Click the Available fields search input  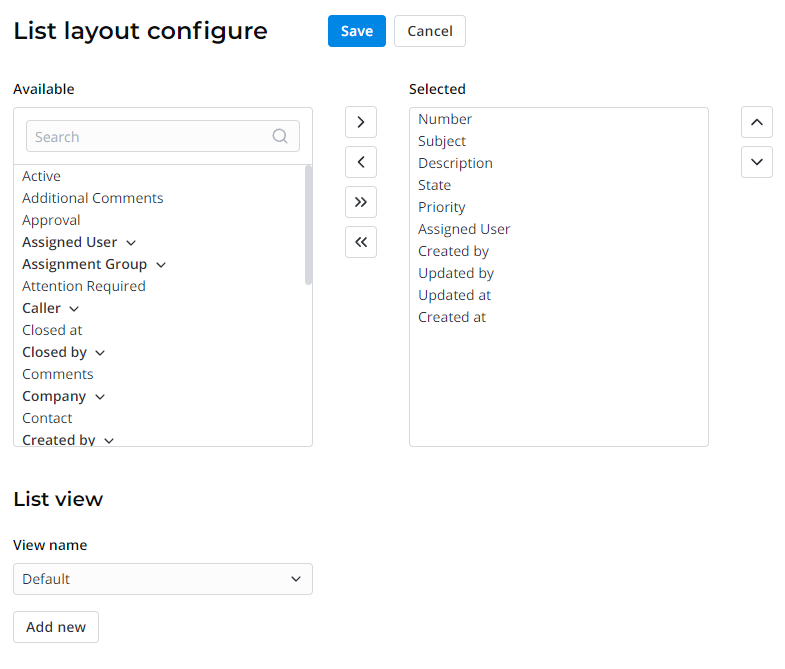150,137
